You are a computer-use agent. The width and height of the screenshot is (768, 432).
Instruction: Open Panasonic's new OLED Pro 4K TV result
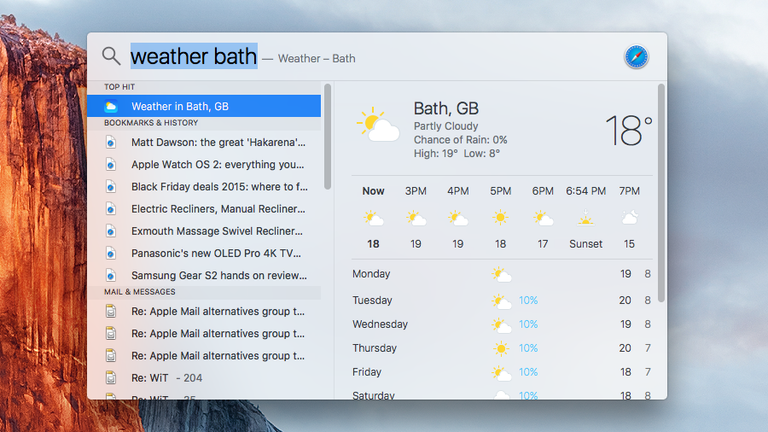click(x=204, y=253)
